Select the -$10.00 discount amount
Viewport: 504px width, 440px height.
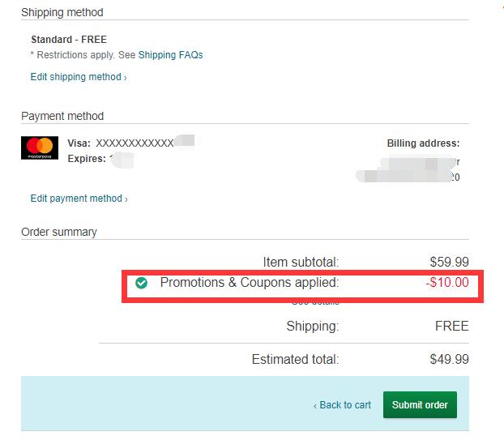[447, 283]
